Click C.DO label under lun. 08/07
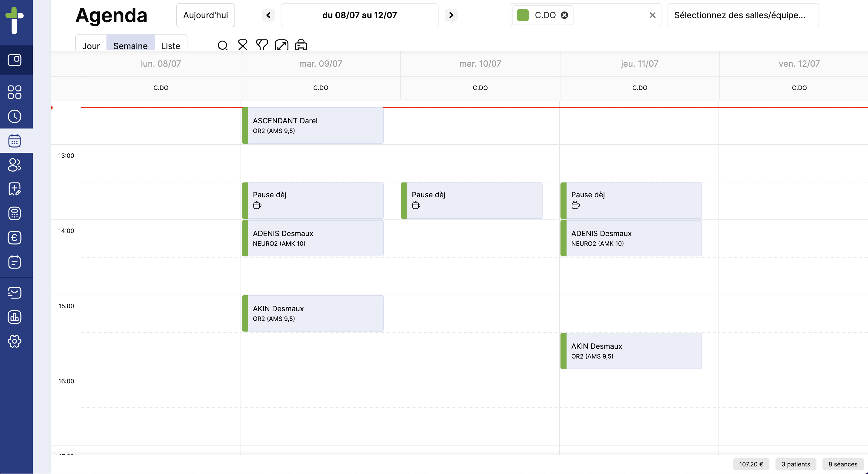Screen dimensions: 868x474 pyautogui.click(x=161, y=88)
